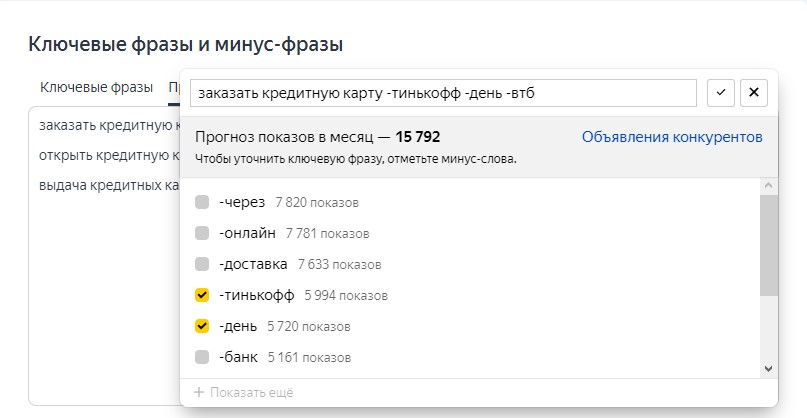The width and height of the screenshot is (807, 418).
Task: Tick the -доставка minus-word checkbox
Action: point(202,265)
